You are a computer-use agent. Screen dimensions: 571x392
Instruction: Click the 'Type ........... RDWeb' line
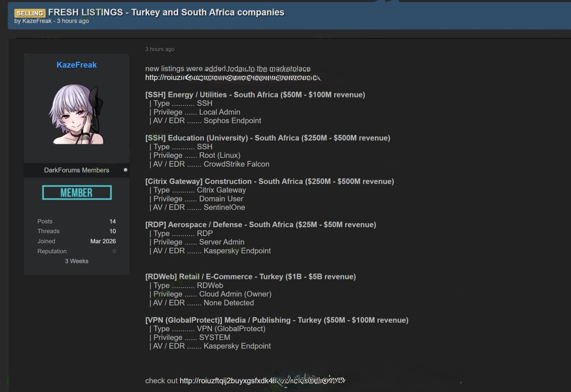186,285
